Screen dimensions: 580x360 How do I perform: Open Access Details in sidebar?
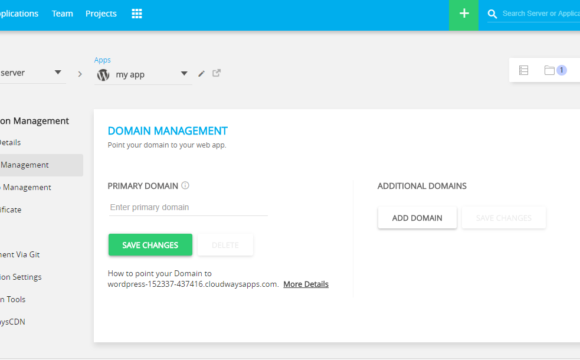point(10,142)
